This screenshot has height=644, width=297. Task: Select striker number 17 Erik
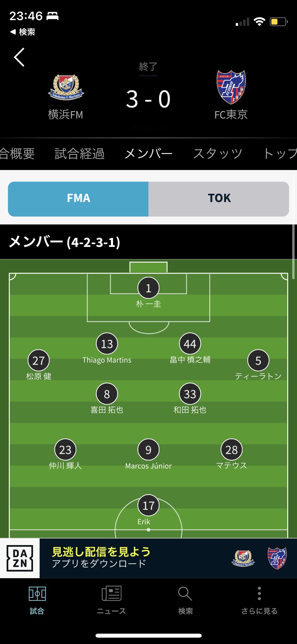tap(148, 505)
